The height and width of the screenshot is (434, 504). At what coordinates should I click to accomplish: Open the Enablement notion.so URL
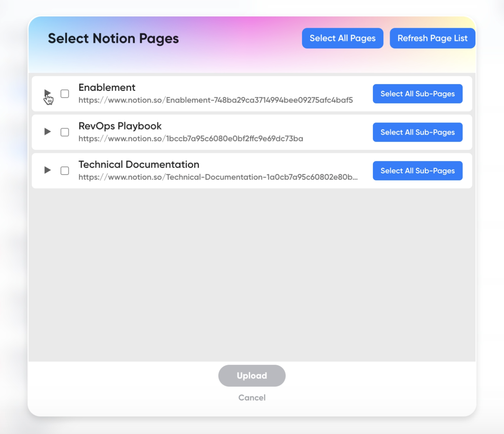pyautogui.click(x=216, y=100)
